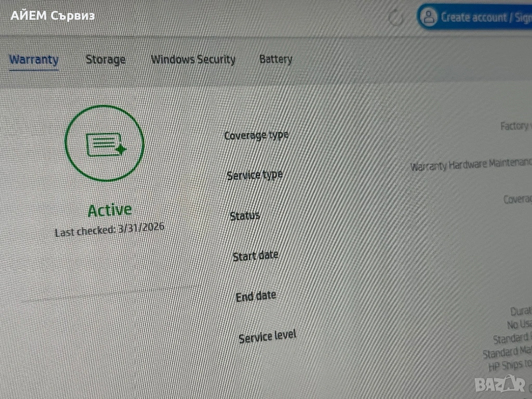The width and height of the screenshot is (532, 399).
Task: Click the Last checked date text
Action: (x=110, y=229)
